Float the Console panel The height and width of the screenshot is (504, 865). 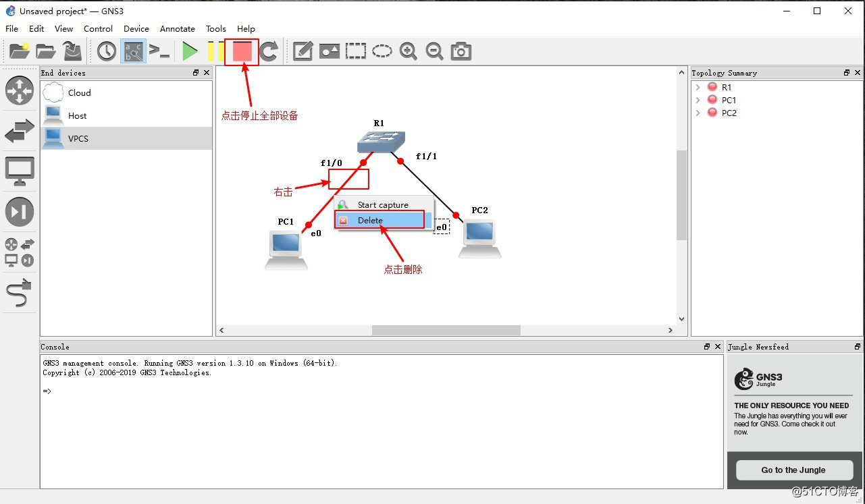click(x=707, y=346)
